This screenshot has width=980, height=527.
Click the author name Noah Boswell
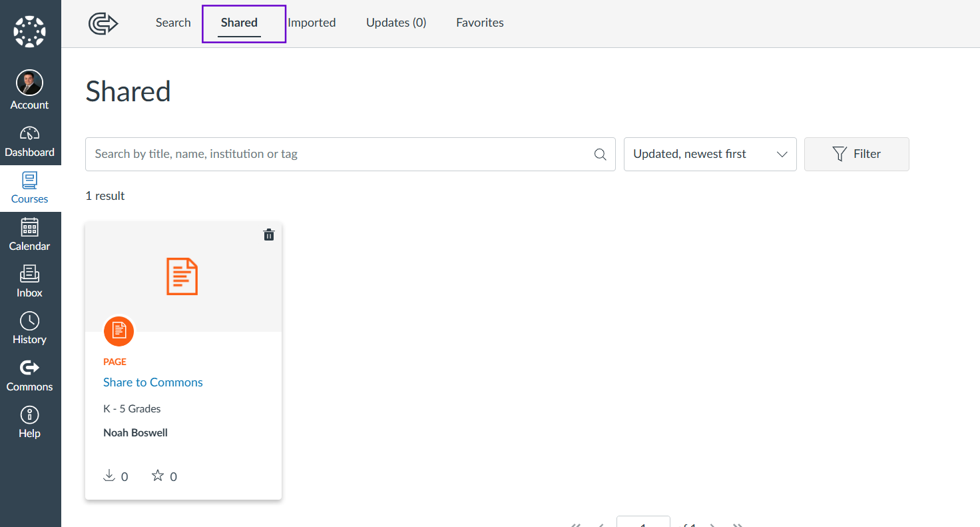tap(136, 432)
